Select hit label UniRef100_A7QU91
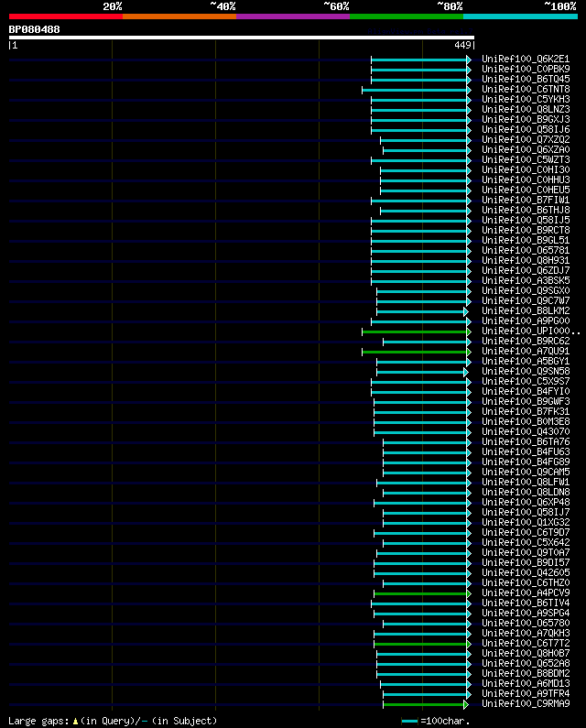586x728 pixels. tap(526, 351)
